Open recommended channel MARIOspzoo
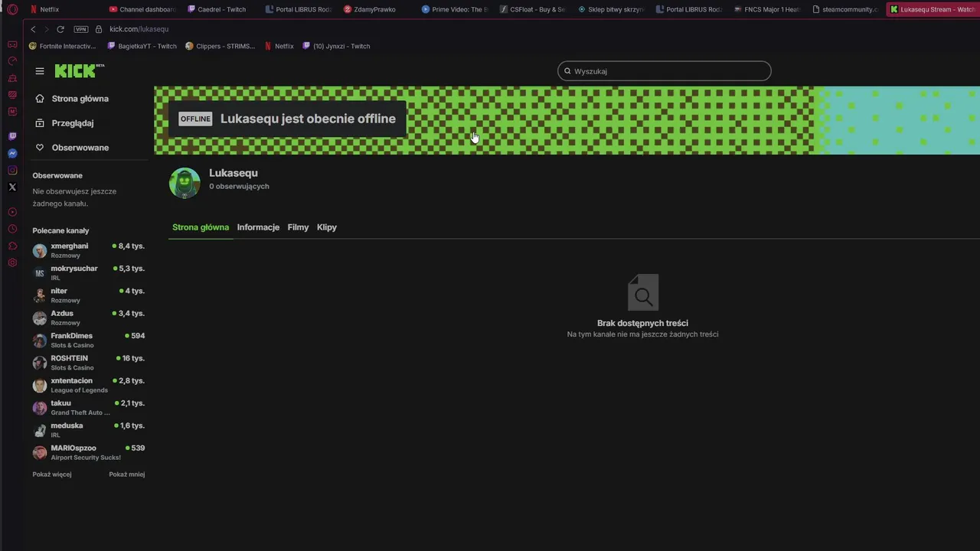This screenshot has height=551, width=980. point(88,452)
